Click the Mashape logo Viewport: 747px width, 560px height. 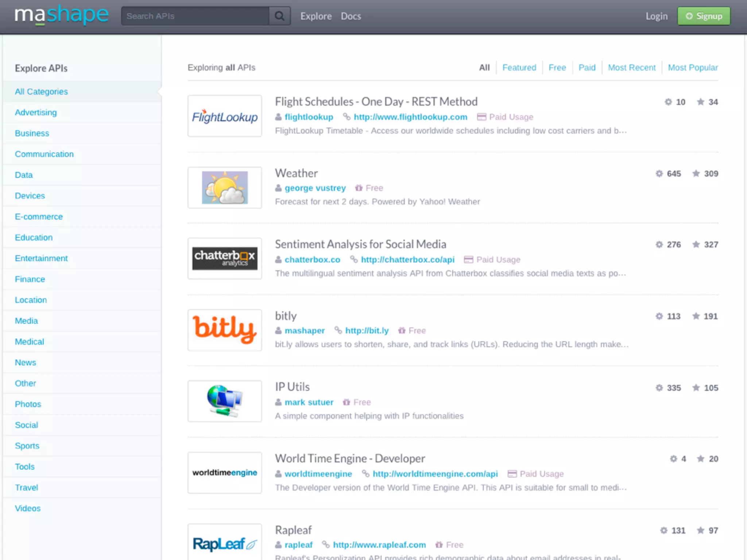click(x=61, y=15)
